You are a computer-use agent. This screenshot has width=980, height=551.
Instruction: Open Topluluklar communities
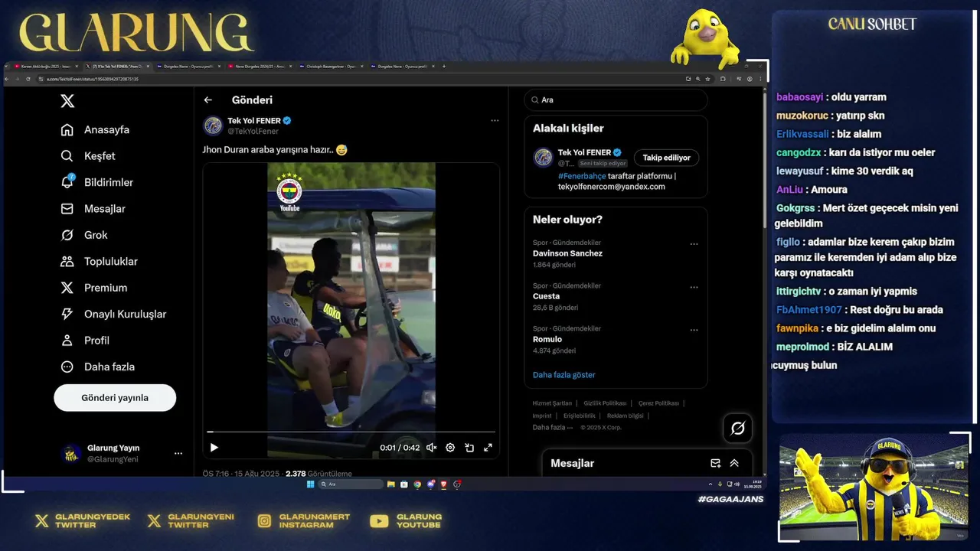tap(99, 262)
